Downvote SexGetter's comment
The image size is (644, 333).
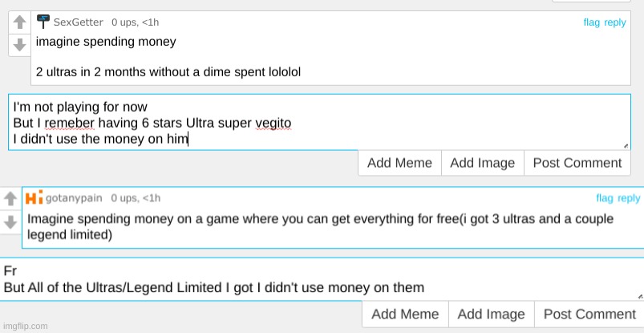pyautogui.click(x=20, y=45)
